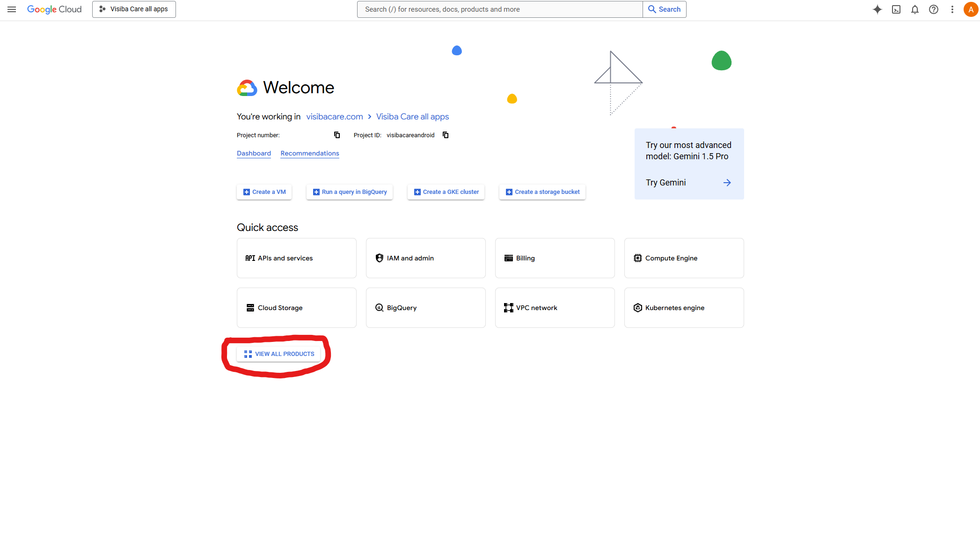Viewport: 980px width, 548px height.
Task: Click the grid icon in VIEW ALL PRODUCTS
Action: [248, 354]
